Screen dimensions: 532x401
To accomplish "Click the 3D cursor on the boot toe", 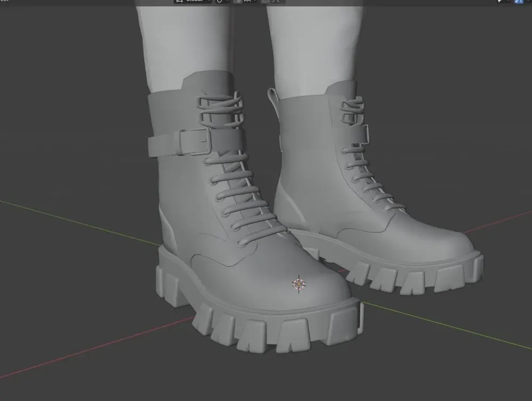I will pos(298,284).
